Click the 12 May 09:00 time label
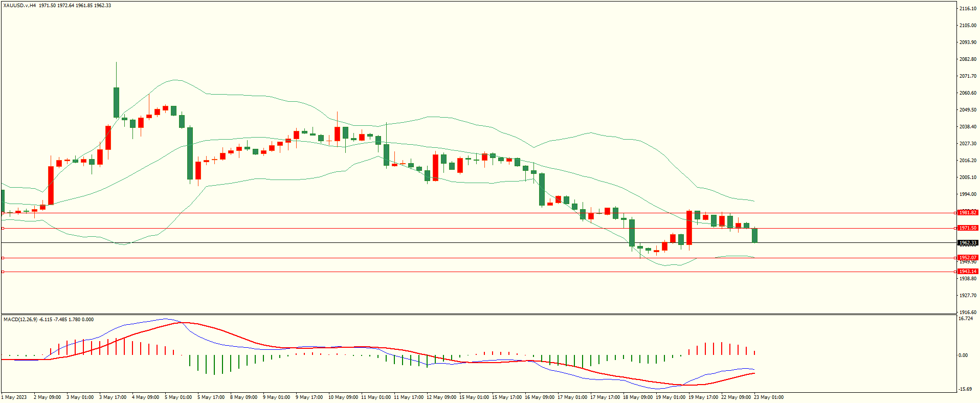 [x=441, y=397]
